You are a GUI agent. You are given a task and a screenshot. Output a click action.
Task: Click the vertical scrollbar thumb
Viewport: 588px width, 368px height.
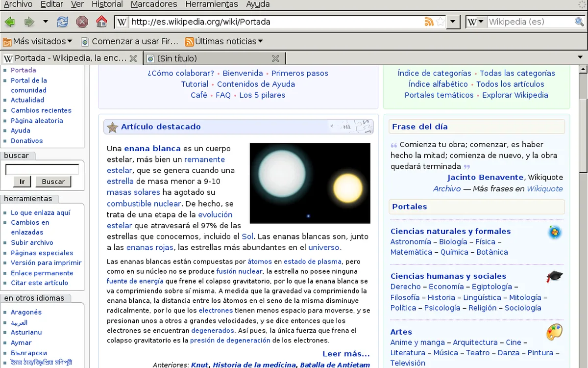pyautogui.click(x=583, y=136)
